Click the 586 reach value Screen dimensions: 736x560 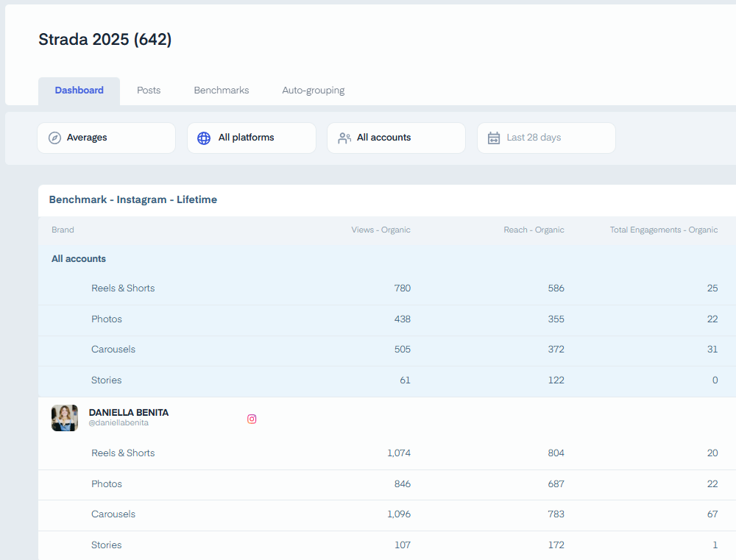(x=556, y=288)
